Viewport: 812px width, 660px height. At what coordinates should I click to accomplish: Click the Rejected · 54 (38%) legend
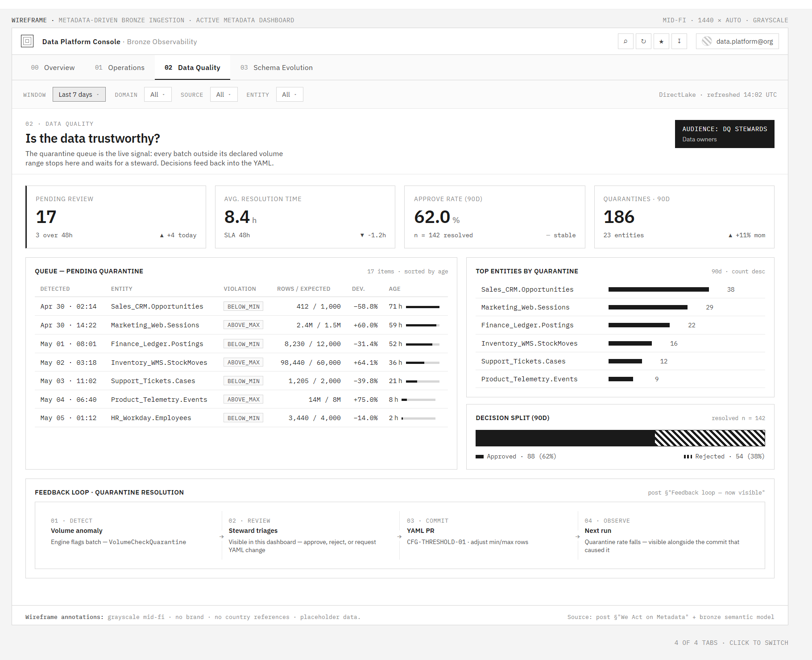point(724,456)
